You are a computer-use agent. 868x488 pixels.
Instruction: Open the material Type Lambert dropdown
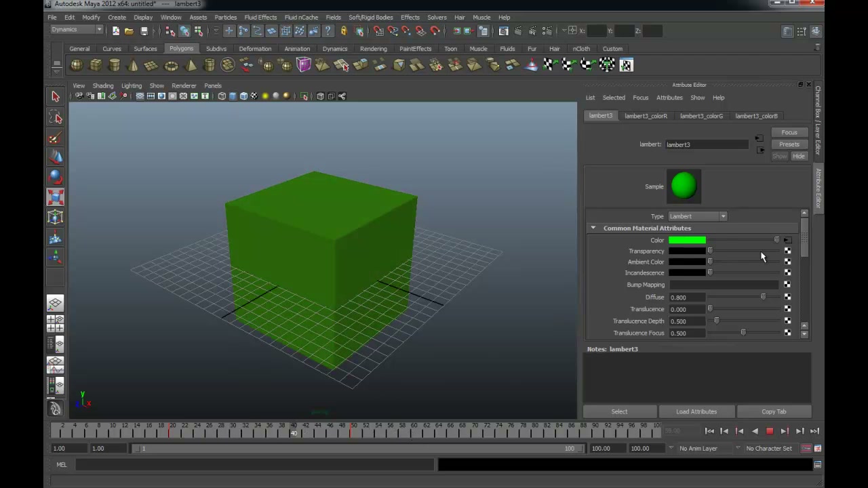(x=698, y=216)
